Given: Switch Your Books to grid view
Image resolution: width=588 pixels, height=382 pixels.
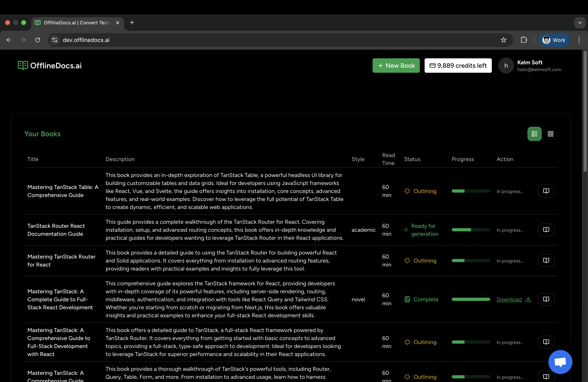Looking at the screenshot, I should click(x=551, y=134).
